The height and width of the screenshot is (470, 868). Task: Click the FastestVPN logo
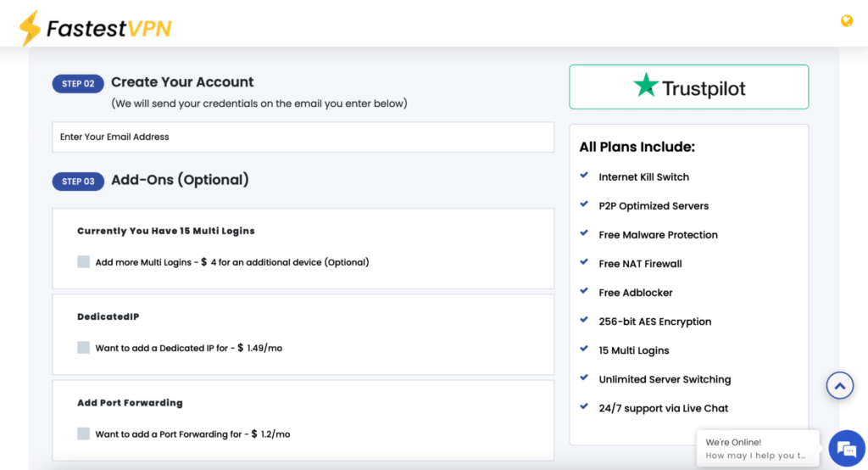click(95, 28)
